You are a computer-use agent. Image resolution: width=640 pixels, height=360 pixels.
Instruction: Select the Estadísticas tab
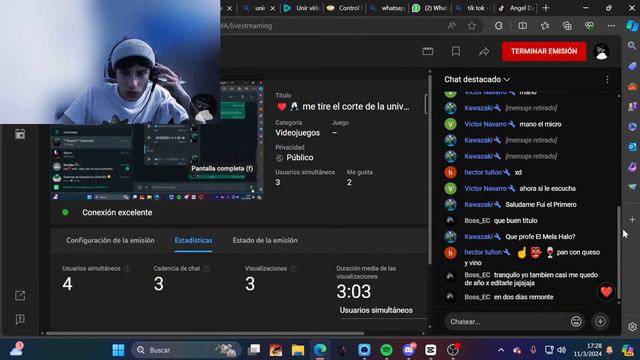(193, 240)
